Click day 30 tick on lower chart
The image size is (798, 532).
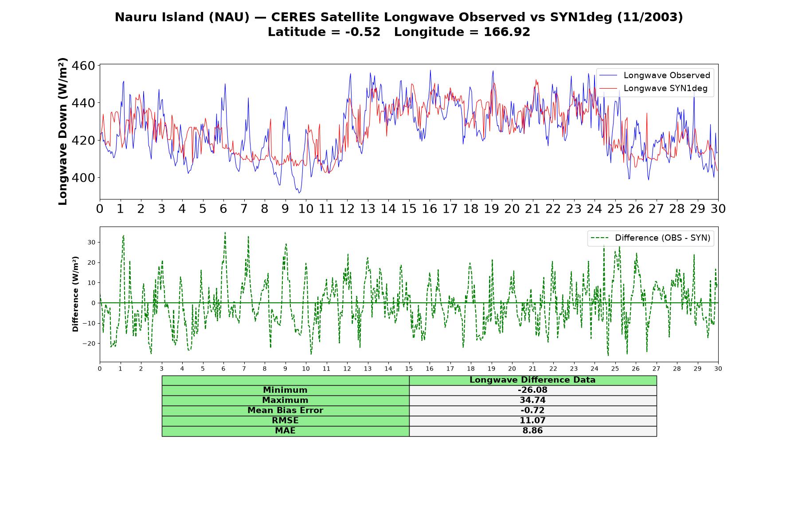tap(718, 369)
